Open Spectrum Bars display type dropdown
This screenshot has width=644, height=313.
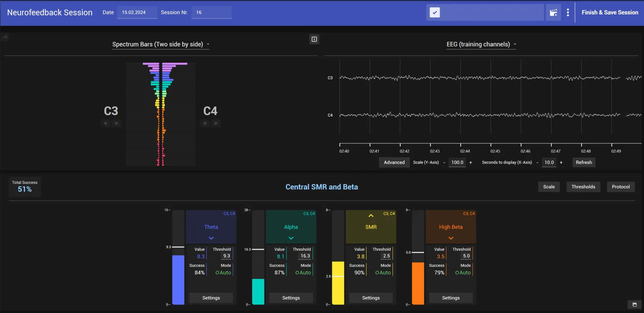tap(161, 44)
